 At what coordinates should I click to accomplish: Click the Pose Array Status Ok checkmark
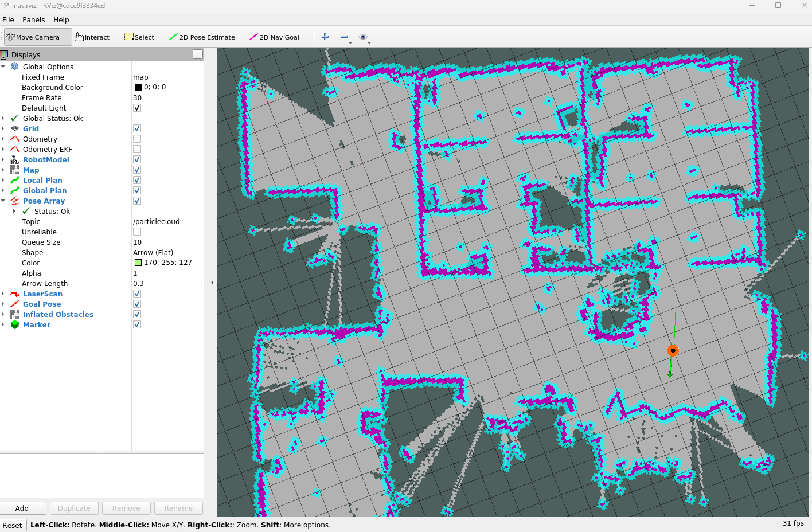click(x=26, y=211)
